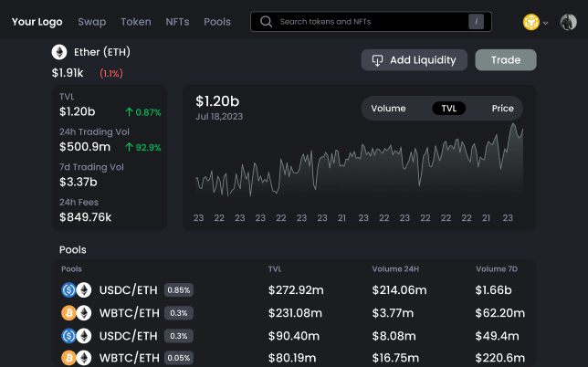The height and width of the screenshot is (367, 588).
Task: Click the slash shortcut key icon in search
Action: 476,21
